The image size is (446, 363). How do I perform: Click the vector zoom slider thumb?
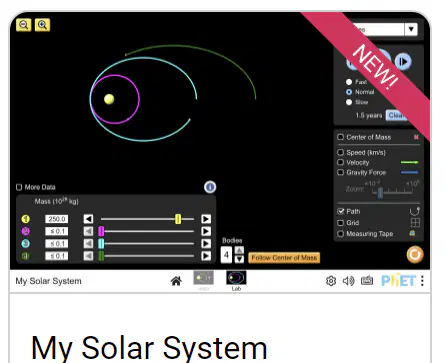(x=380, y=193)
